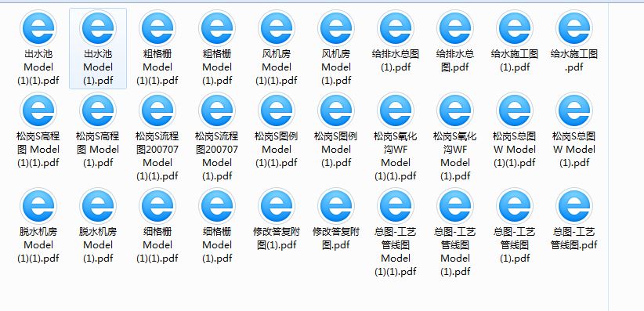Select the 松岗S图例 Model (1)(1).pdf icon

point(277,110)
